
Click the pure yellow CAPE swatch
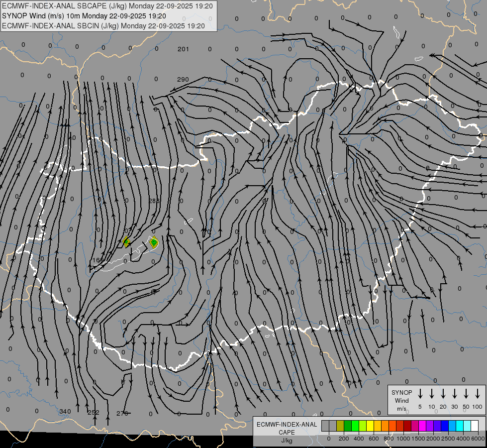point(370,426)
